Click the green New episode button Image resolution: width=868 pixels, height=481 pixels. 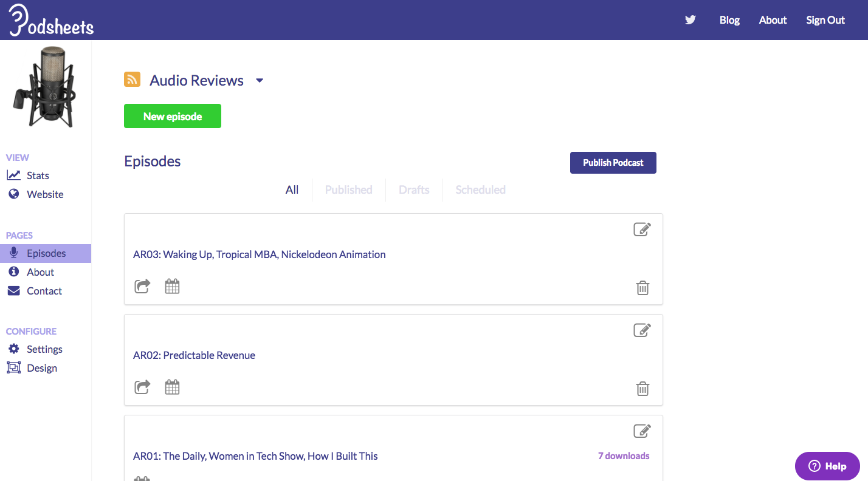coord(173,117)
